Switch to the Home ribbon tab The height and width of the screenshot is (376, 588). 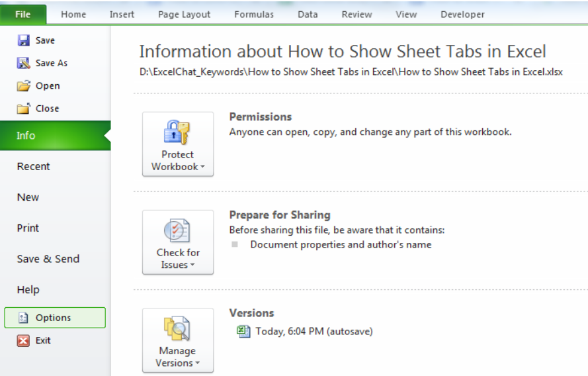click(x=73, y=15)
